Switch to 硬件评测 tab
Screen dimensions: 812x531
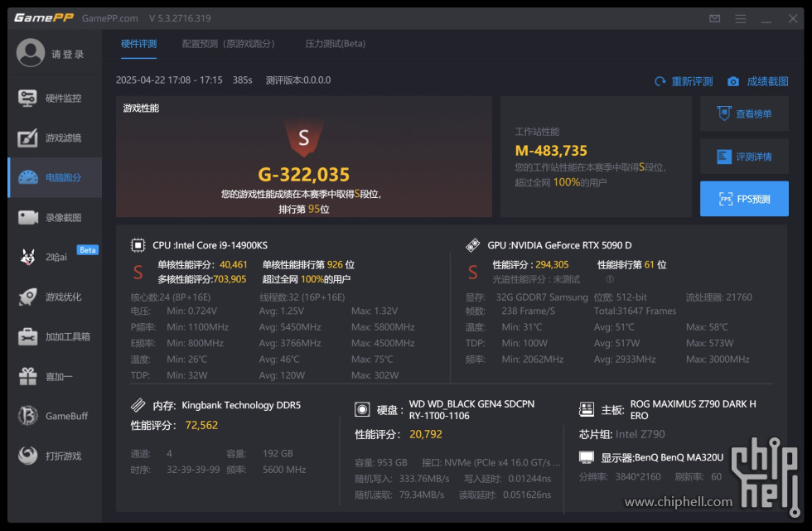coord(139,44)
